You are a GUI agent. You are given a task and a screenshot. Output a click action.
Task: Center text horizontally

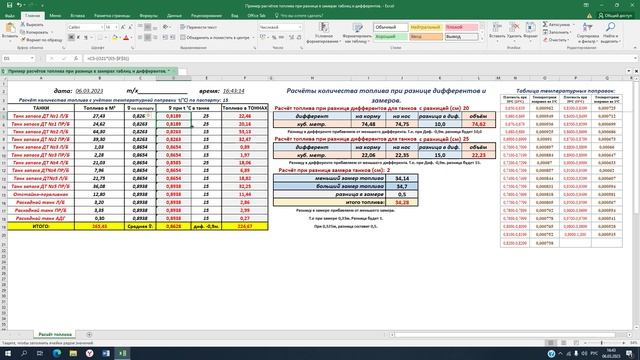[x=147, y=38]
